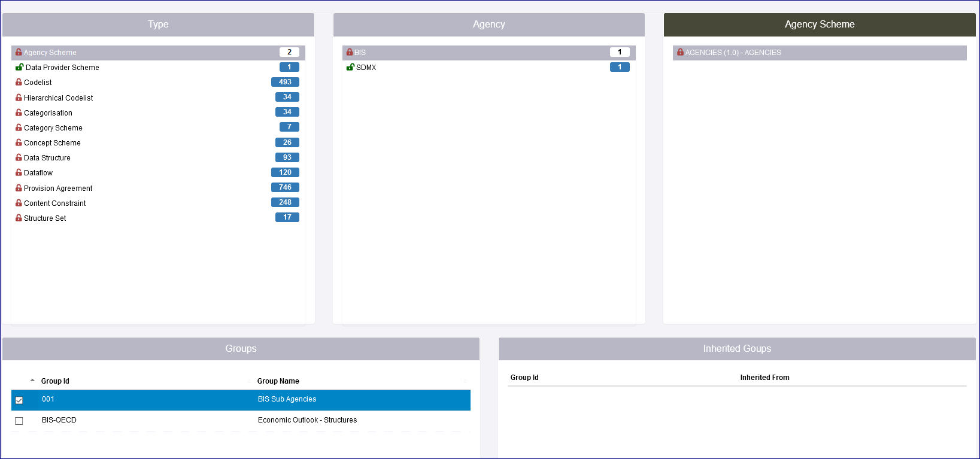The image size is (980, 459).
Task: Click the Type panel header
Action: 158,25
